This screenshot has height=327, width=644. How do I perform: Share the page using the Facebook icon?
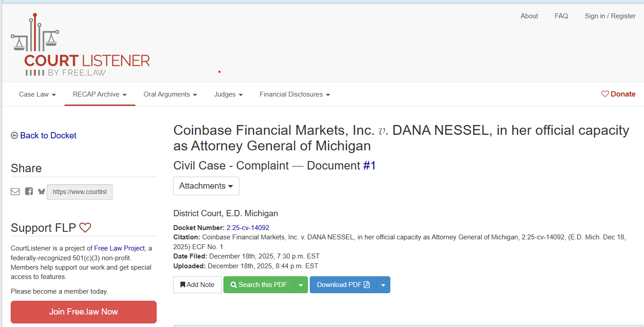click(x=28, y=191)
